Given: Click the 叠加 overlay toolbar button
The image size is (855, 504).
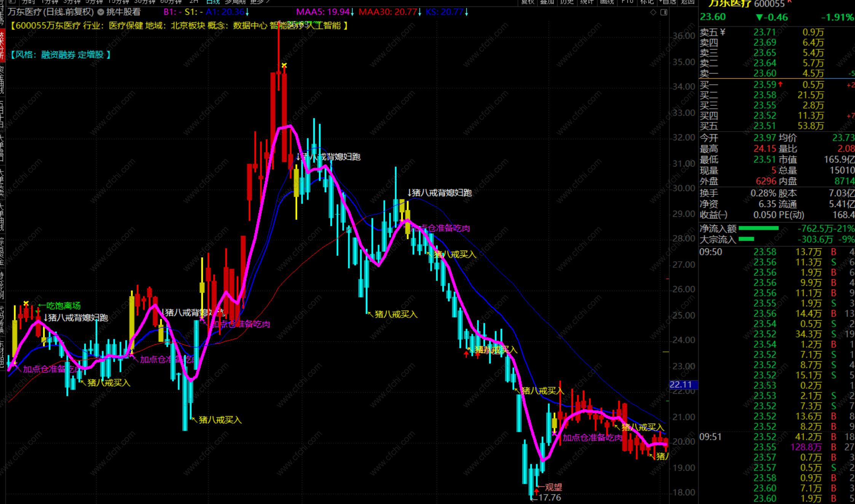Looking at the screenshot, I should [x=547, y=2].
